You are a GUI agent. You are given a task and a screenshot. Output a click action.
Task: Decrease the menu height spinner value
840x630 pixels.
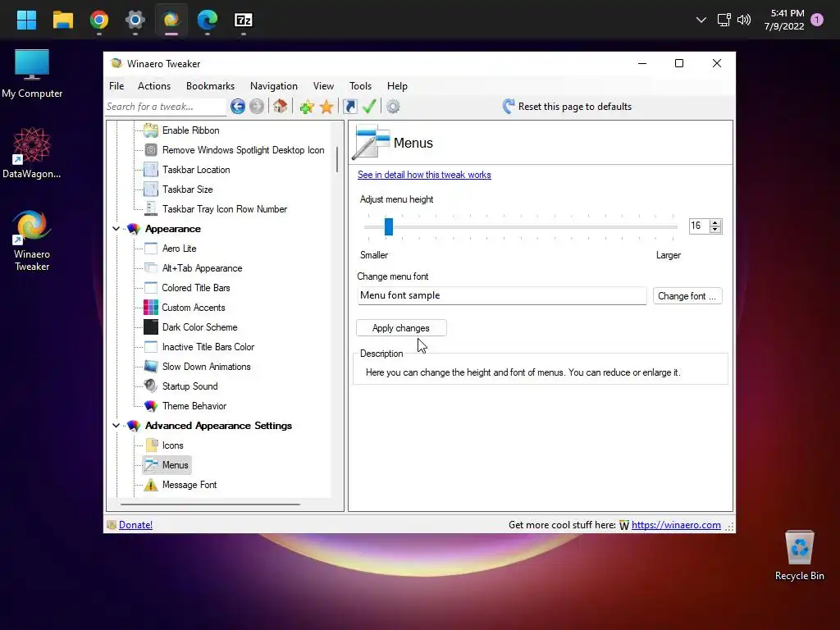tap(715, 230)
